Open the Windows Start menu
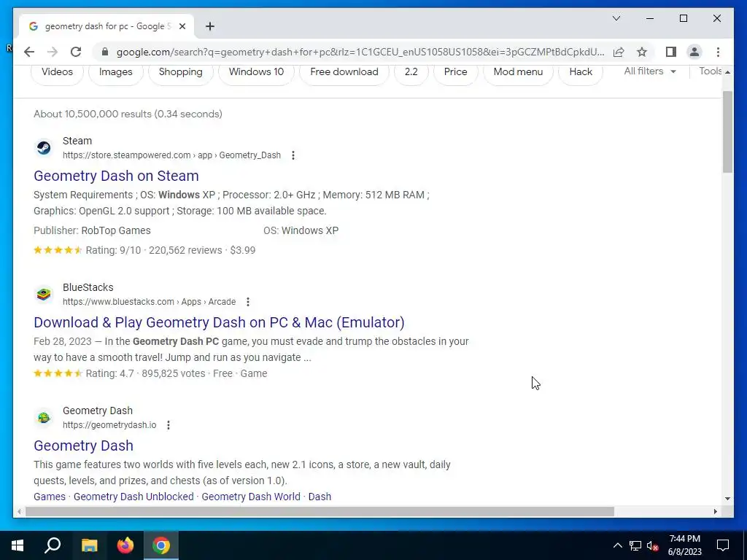Screen dimensions: 747x560 point(18,545)
